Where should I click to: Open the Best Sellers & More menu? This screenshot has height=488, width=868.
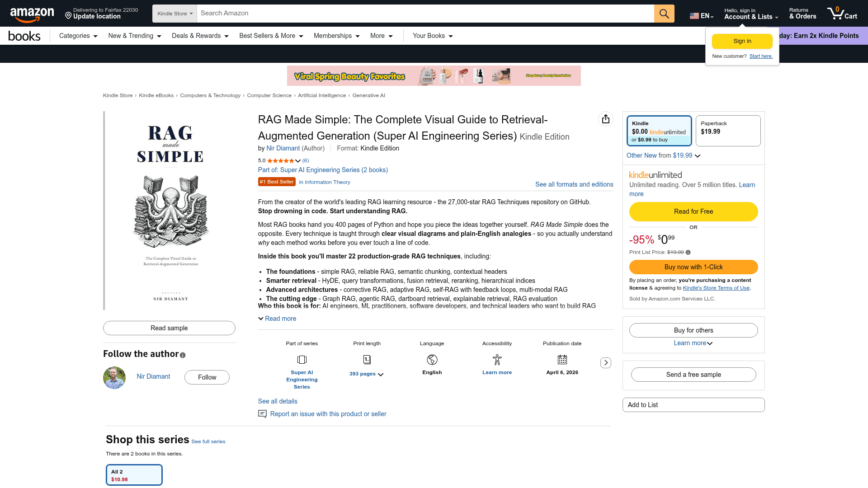click(271, 36)
